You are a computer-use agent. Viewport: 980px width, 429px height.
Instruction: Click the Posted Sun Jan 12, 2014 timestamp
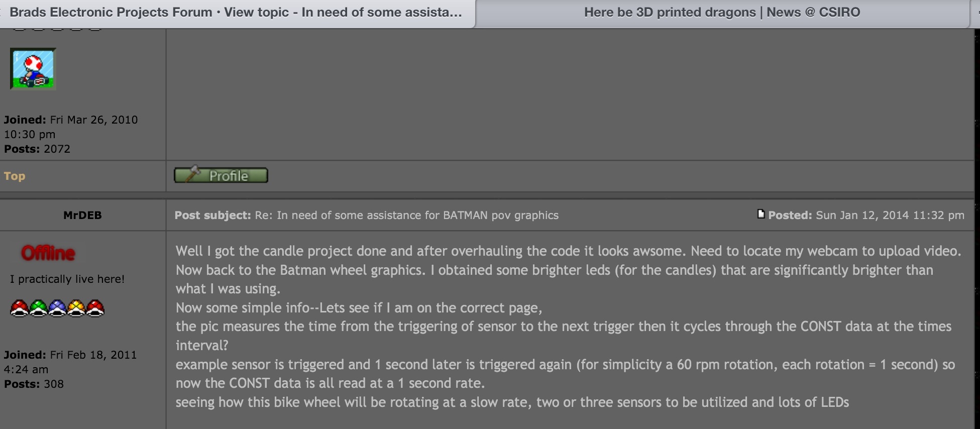pyautogui.click(x=866, y=215)
